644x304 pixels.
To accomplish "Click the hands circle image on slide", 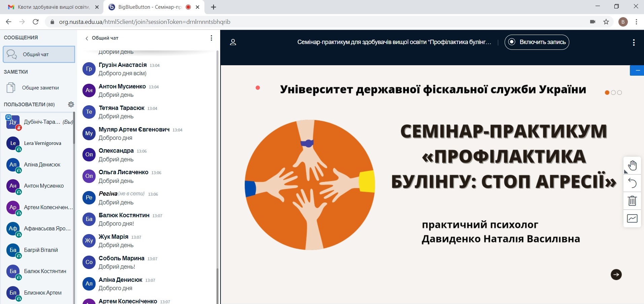I will [310, 184].
